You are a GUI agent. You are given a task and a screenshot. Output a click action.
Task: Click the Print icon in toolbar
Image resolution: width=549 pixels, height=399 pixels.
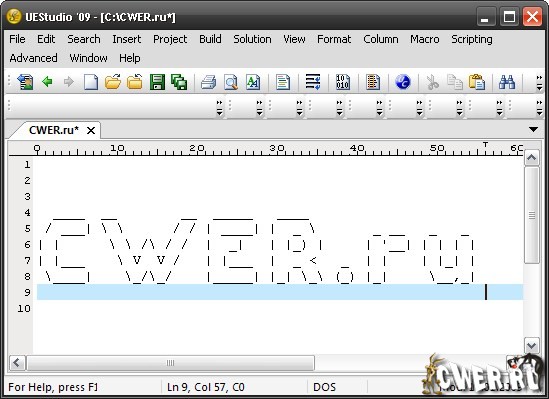click(209, 83)
